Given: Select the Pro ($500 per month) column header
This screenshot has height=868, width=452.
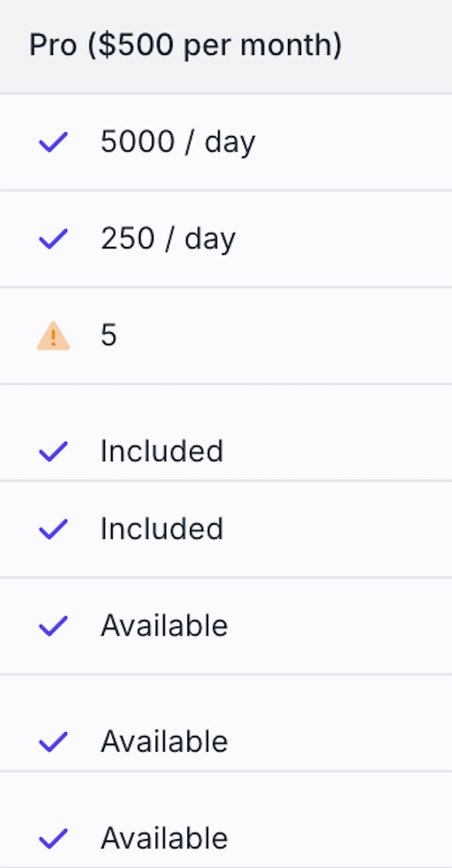Looking at the screenshot, I should [185, 46].
